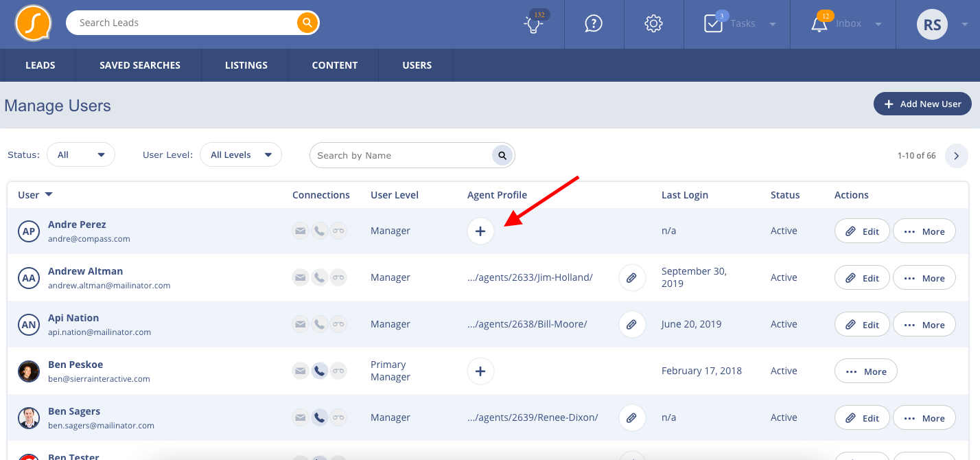980x460 pixels.
Task: Open the Bill-Moore agent profile link
Action: coord(527,324)
